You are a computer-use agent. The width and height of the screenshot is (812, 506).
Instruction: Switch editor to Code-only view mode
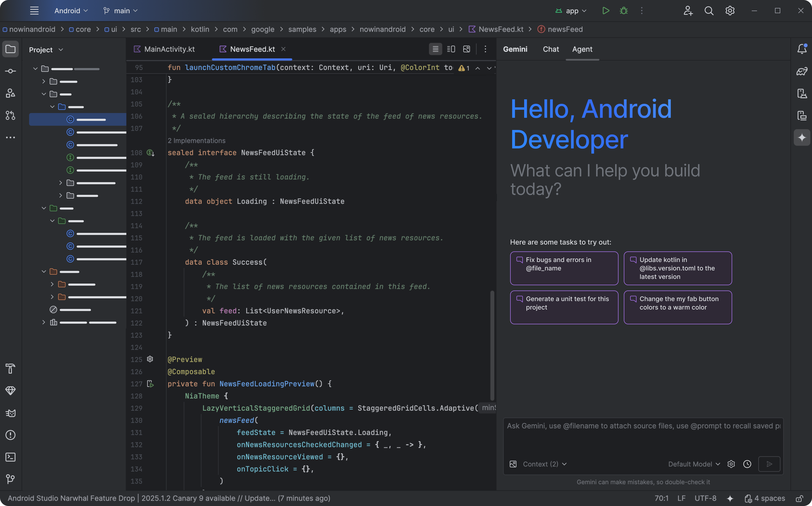[435, 49]
